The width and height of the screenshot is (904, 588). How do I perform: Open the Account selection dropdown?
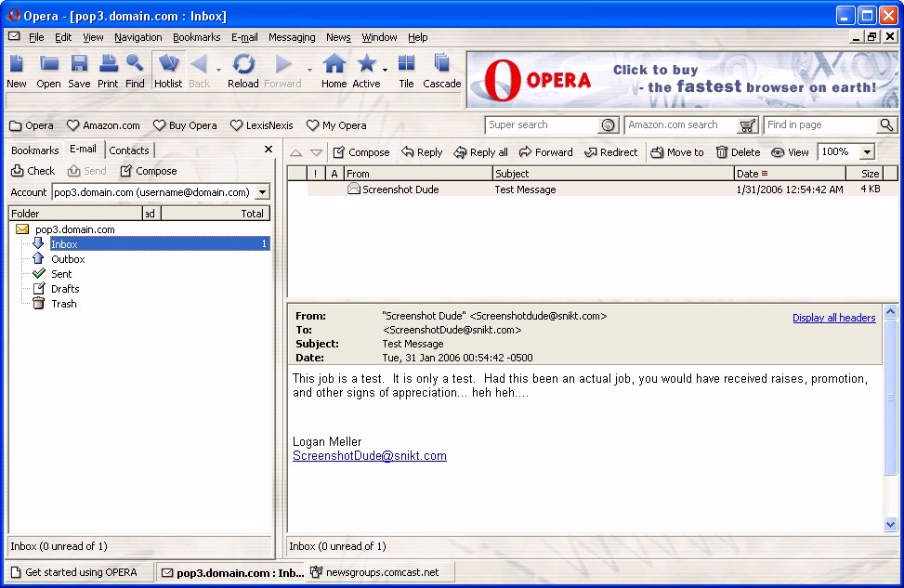[x=262, y=192]
